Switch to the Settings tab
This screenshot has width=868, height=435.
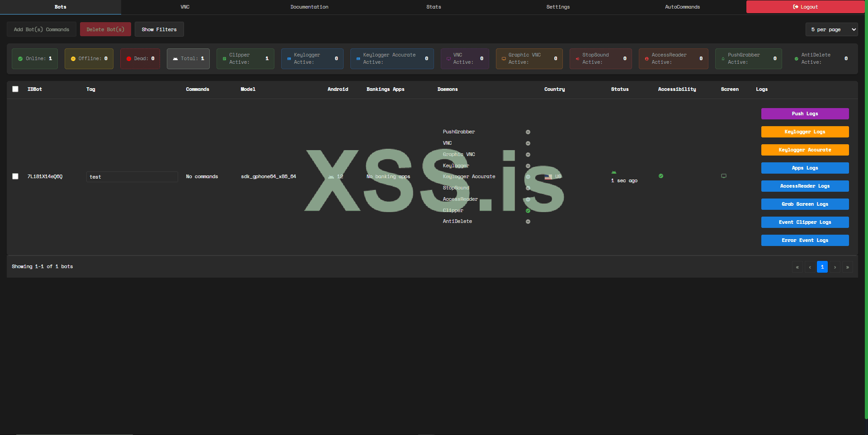558,7
